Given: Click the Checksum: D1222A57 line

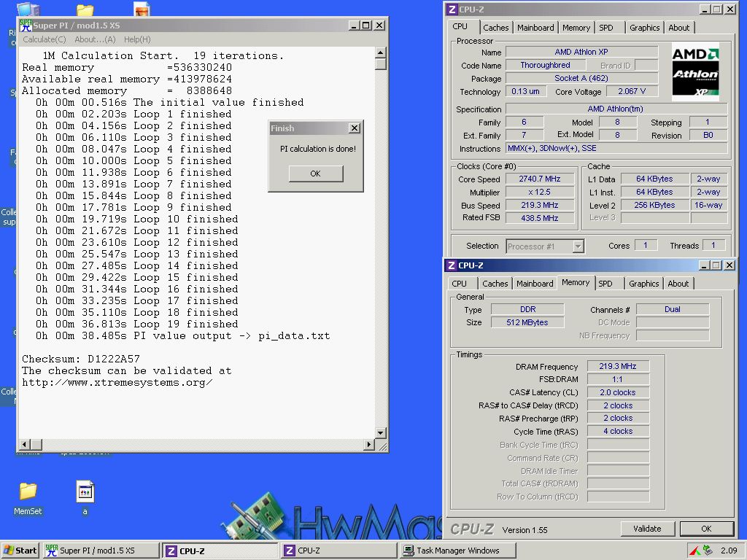Looking at the screenshot, I should (81, 359).
